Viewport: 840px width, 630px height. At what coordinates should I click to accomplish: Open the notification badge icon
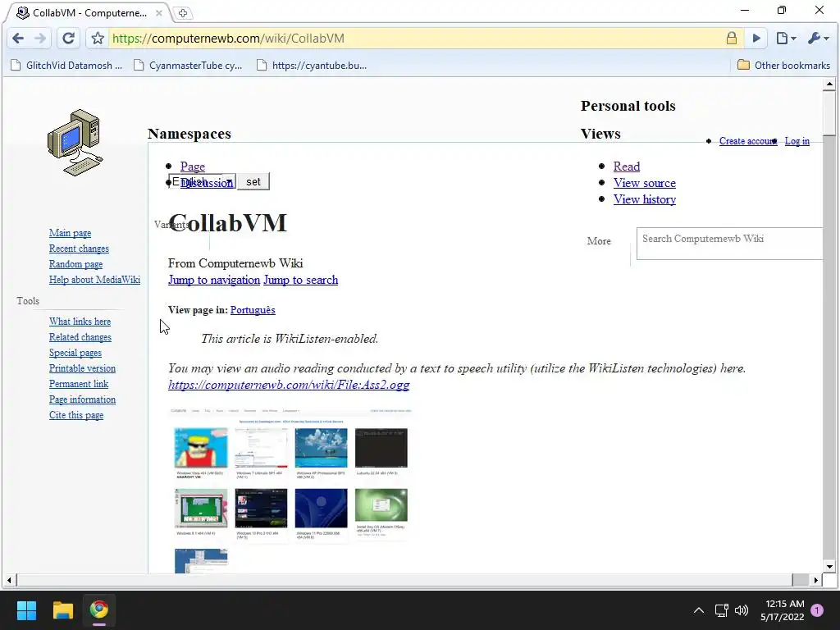click(817, 610)
